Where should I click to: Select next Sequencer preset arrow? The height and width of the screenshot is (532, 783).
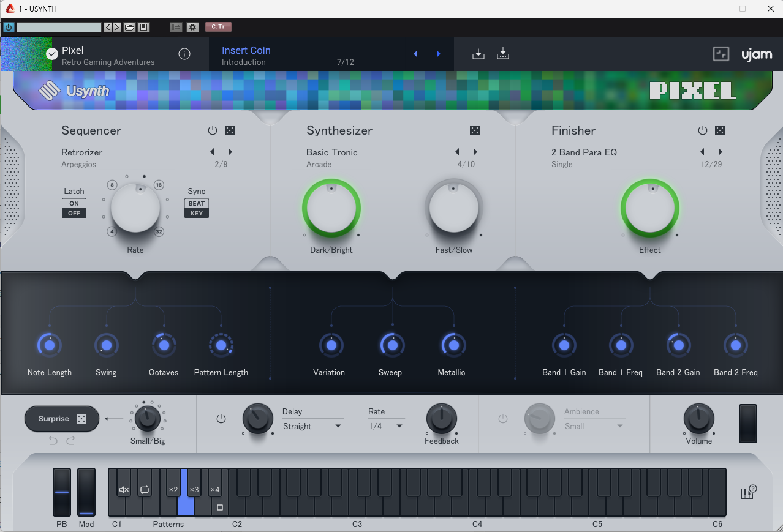tap(230, 152)
